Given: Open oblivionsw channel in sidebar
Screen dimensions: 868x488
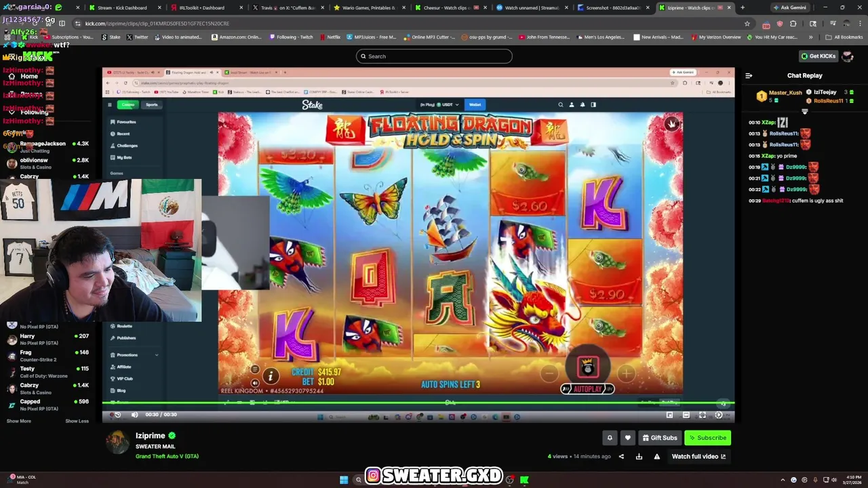Looking at the screenshot, I should point(47,163).
